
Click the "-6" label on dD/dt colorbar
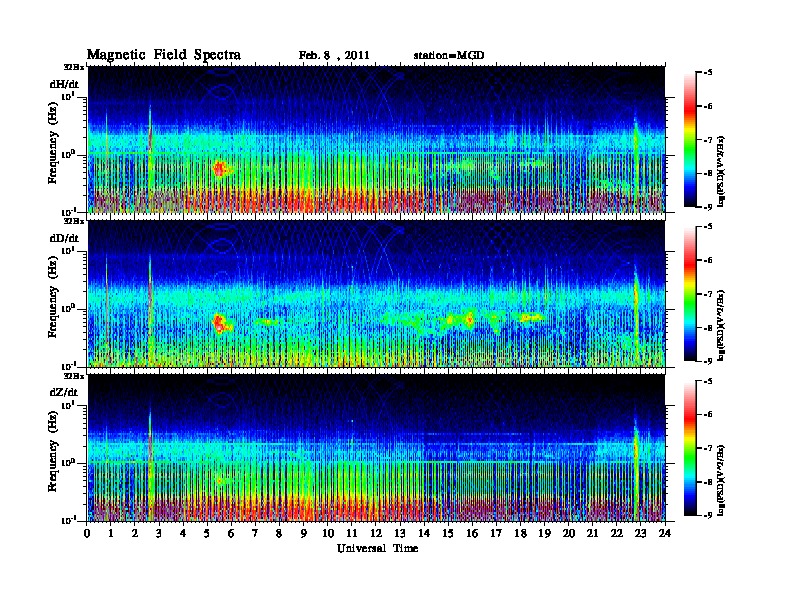[709, 260]
